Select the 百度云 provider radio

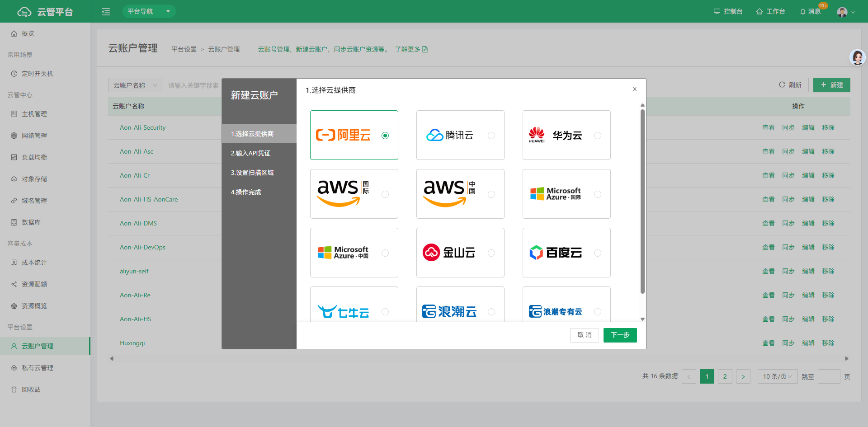pyautogui.click(x=598, y=253)
